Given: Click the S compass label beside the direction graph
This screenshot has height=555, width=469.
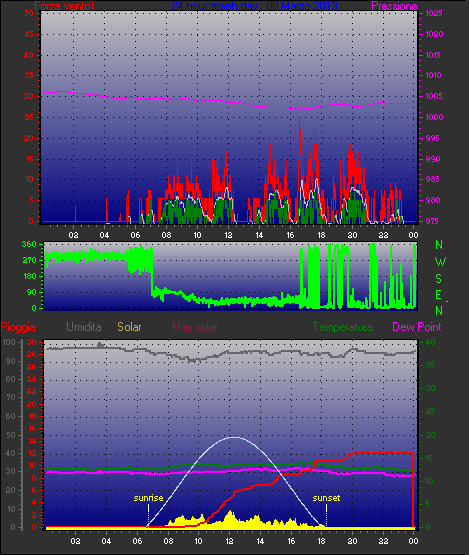Looking at the screenshot, I should pos(439,279).
